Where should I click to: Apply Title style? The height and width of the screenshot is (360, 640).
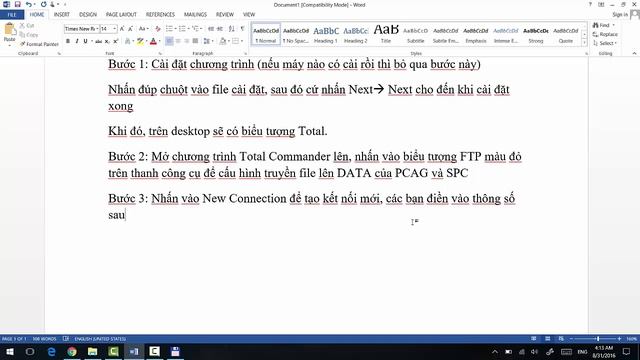(386, 34)
